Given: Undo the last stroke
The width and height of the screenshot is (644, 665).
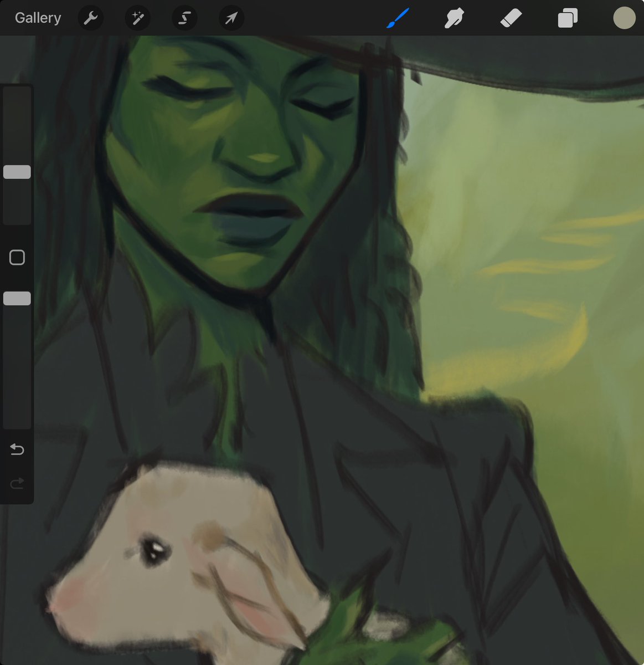Looking at the screenshot, I should [x=17, y=449].
